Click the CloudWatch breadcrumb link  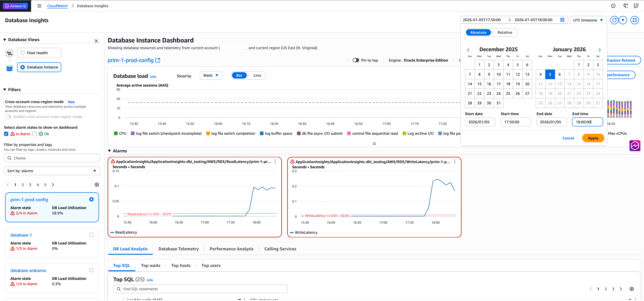57,6
